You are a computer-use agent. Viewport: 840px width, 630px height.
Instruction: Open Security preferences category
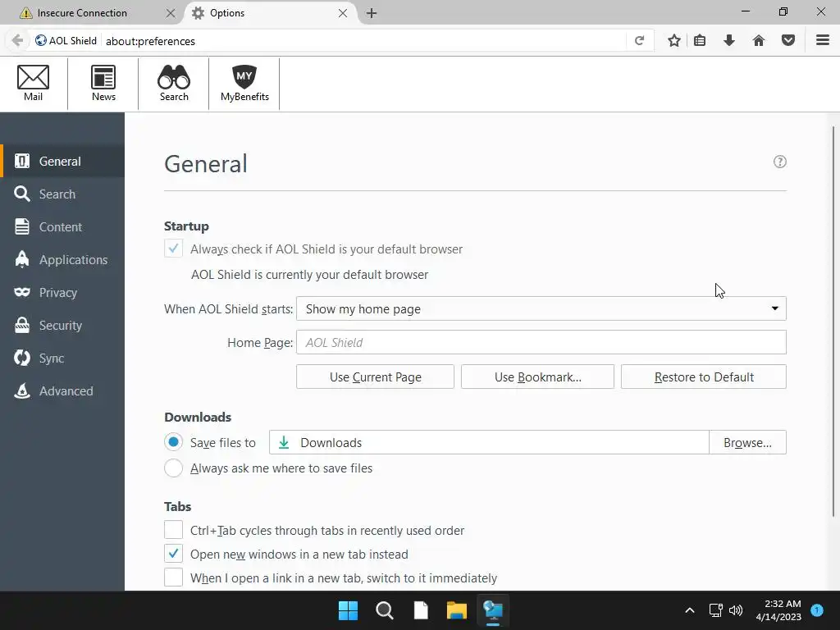[62, 325]
